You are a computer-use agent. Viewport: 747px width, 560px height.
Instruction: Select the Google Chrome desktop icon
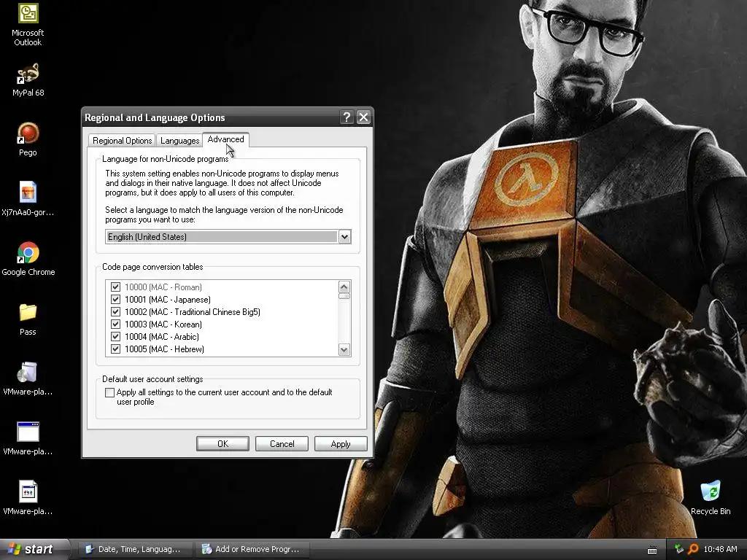coord(28,259)
